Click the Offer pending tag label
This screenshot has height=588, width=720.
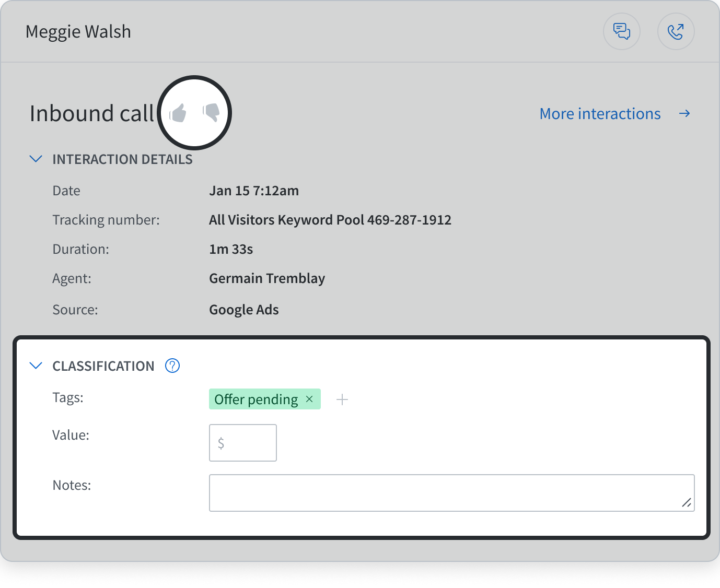[256, 399]
